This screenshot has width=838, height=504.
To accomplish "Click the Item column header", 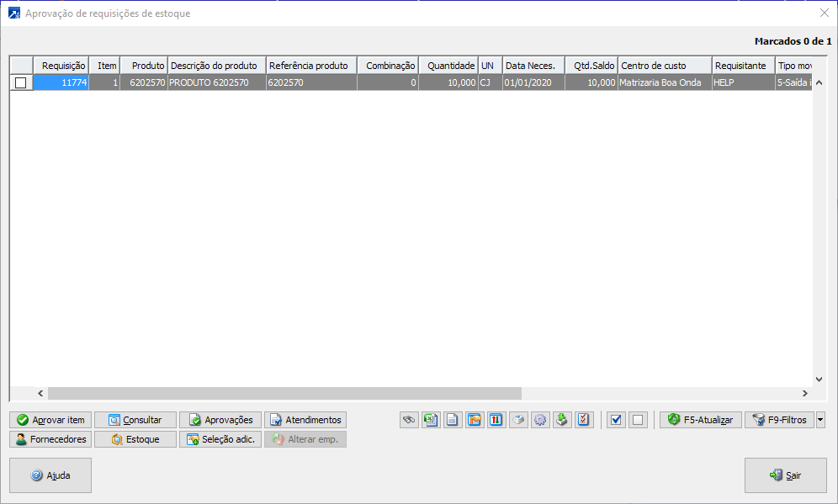I will pos(104,66).
